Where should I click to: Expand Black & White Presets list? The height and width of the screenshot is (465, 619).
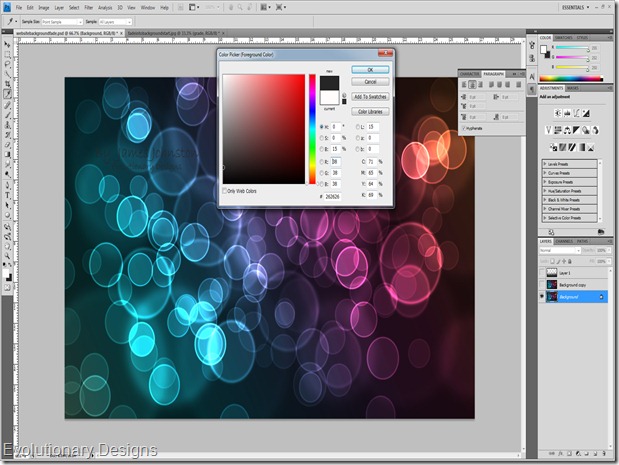click(x=546, y=200)
